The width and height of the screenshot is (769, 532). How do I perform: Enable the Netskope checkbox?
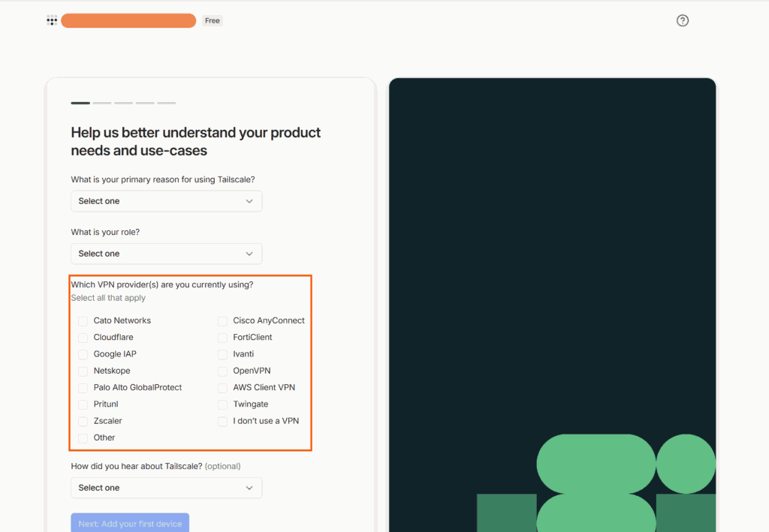click(83, 371)
